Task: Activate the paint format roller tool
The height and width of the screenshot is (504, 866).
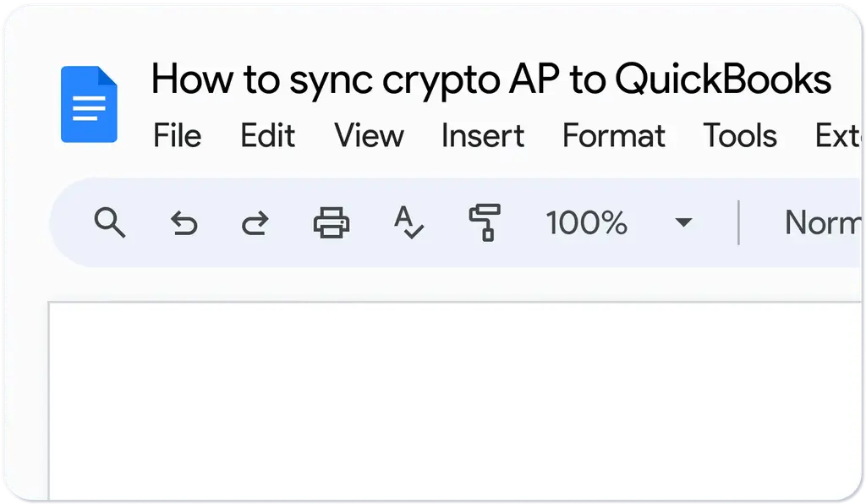Action: [x=485, y=223]
